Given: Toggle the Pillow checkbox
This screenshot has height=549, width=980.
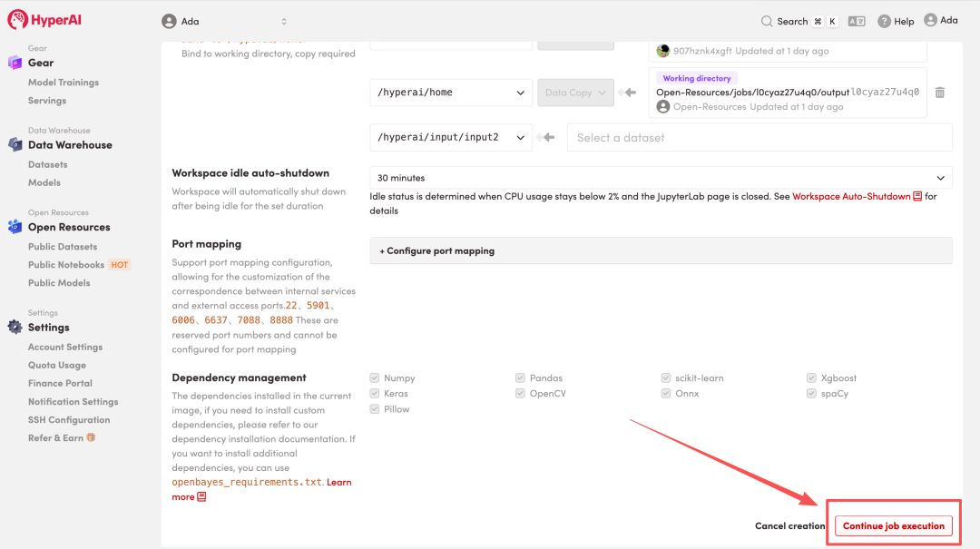Looking at the screenshot, I should coord(375,409).
